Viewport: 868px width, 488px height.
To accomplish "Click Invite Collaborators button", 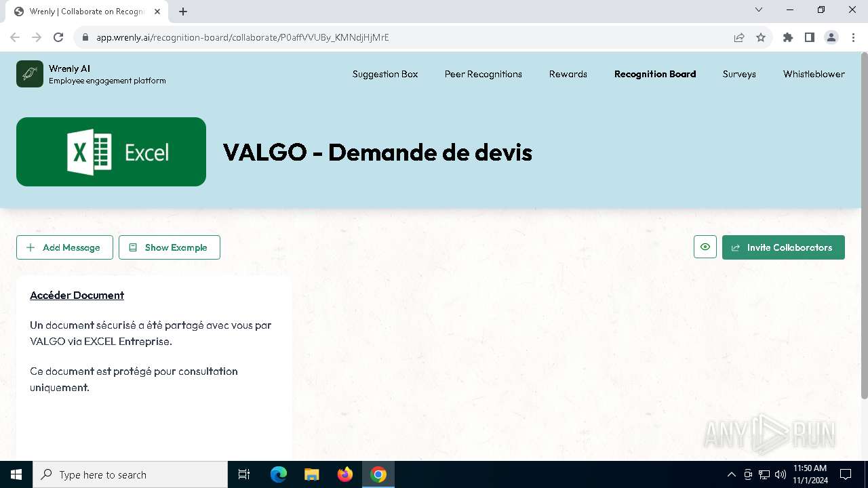I will (783, 247).
